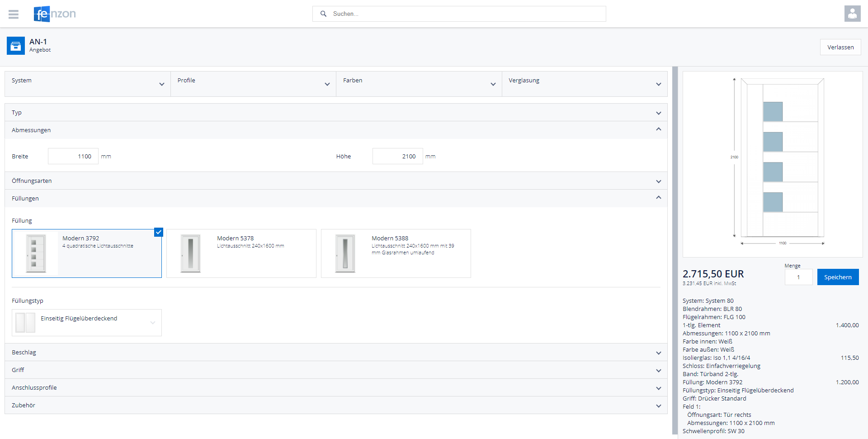Click the fenzon logo
Image resolution: width=868 pixels, height=439 pixels.
coord(55,14)
